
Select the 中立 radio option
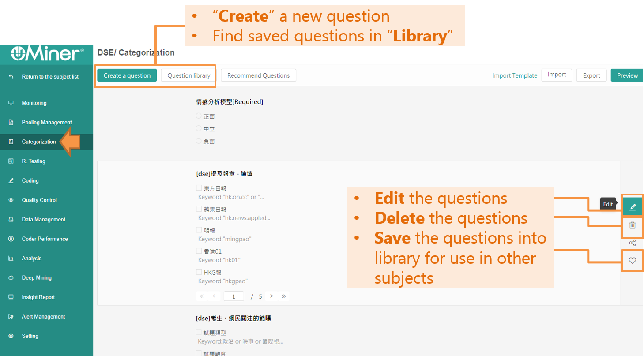[x=199, y=128]
